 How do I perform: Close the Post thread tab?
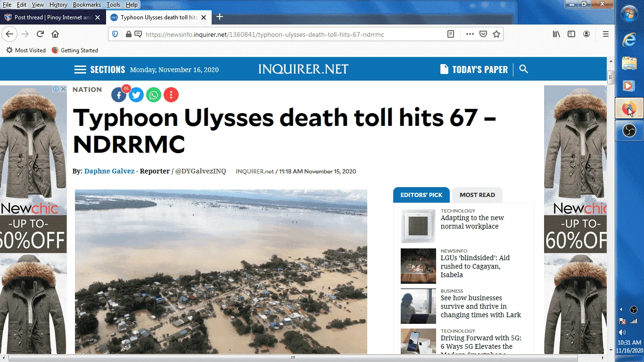point(98,17)
